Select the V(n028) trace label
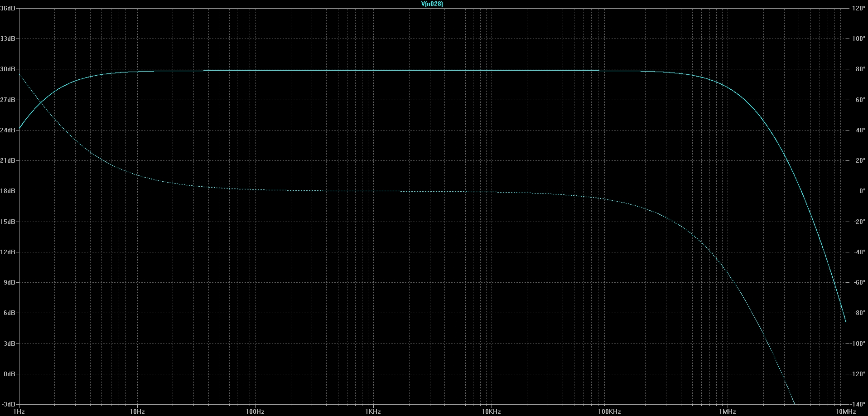The image size is (868, 416). [432, 4]
